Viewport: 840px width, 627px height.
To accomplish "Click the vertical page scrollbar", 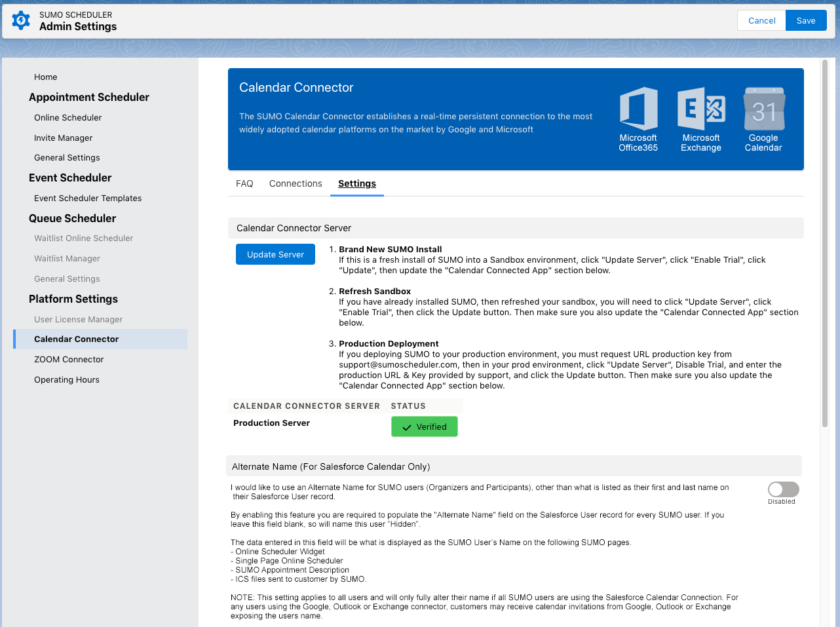I will coord(825,242).
